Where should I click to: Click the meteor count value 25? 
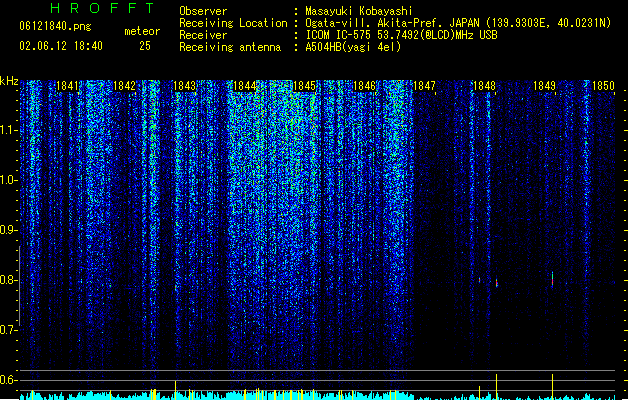coord(145,46)
